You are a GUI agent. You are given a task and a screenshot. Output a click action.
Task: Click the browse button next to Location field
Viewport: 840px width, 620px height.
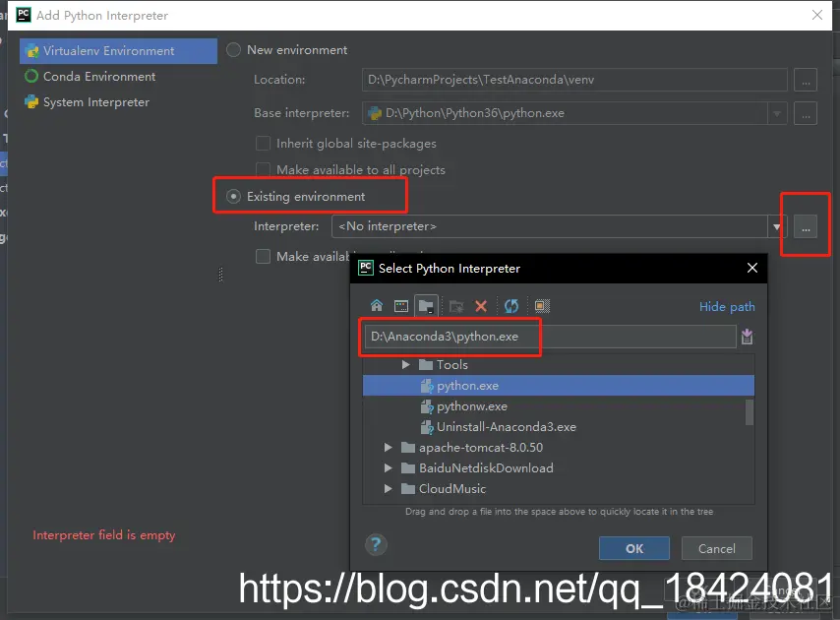click(806, 80)
